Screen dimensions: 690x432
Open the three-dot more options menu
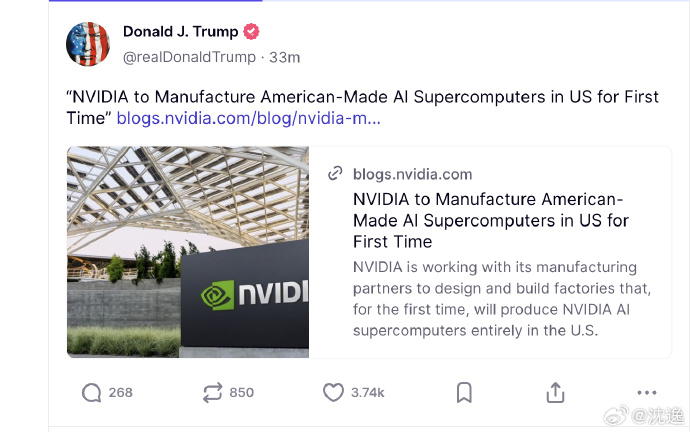[647, 393]
